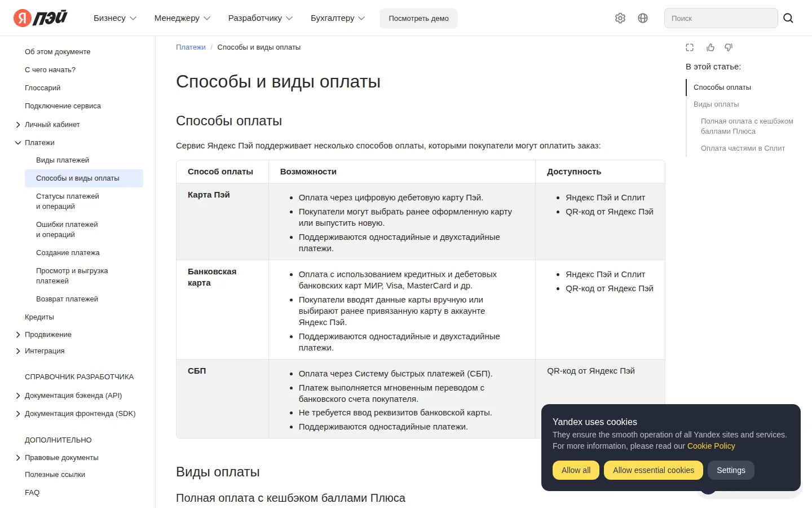Jump to Оплата частями в Сплит
The image size is (812, 508).
point(743,148)
